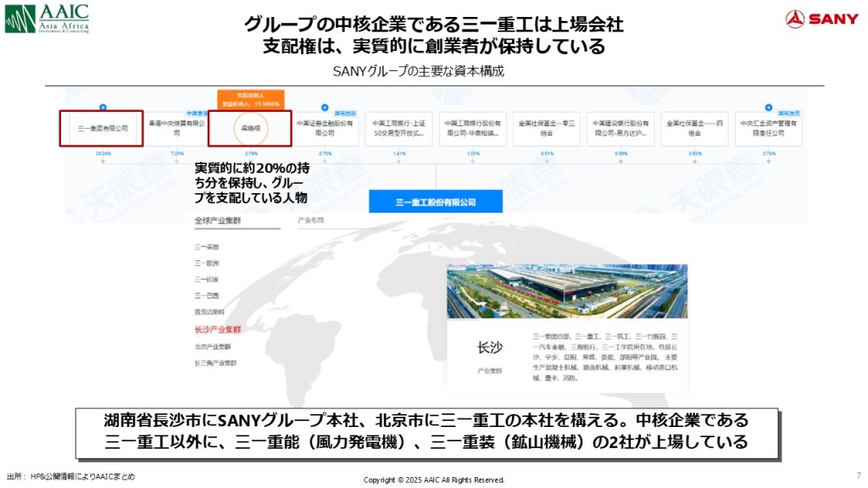868x488 pixels.
Task: Switch to the 全球产业集群 tab
Action: click(x=217, y=220)
